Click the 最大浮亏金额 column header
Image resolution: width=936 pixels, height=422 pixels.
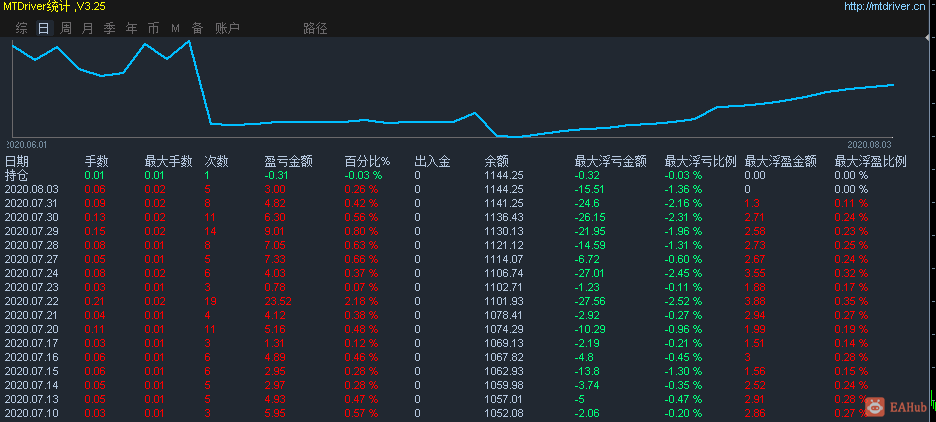(611, 161)
